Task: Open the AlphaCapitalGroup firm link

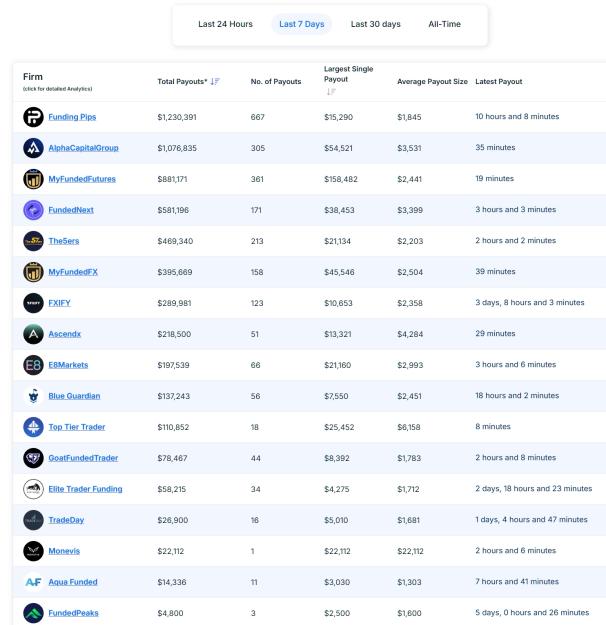Action: (83, 148)
